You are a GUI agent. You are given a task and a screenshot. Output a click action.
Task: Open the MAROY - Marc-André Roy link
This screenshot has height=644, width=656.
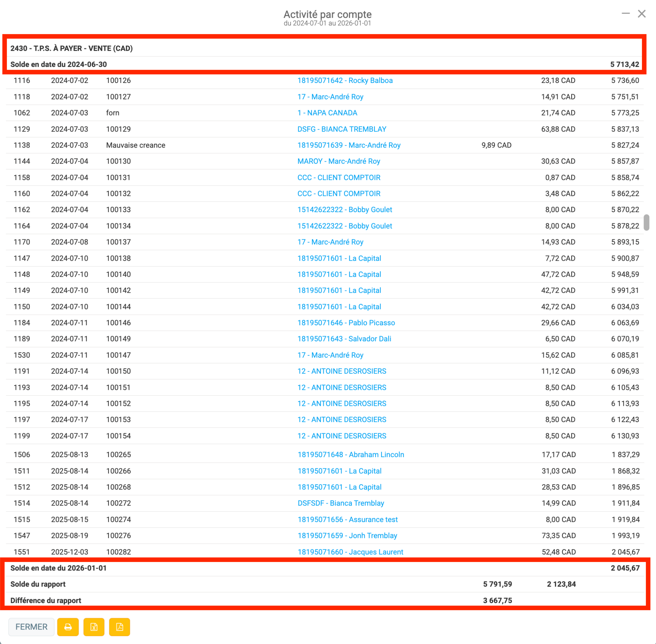click(x=338, y=161)
